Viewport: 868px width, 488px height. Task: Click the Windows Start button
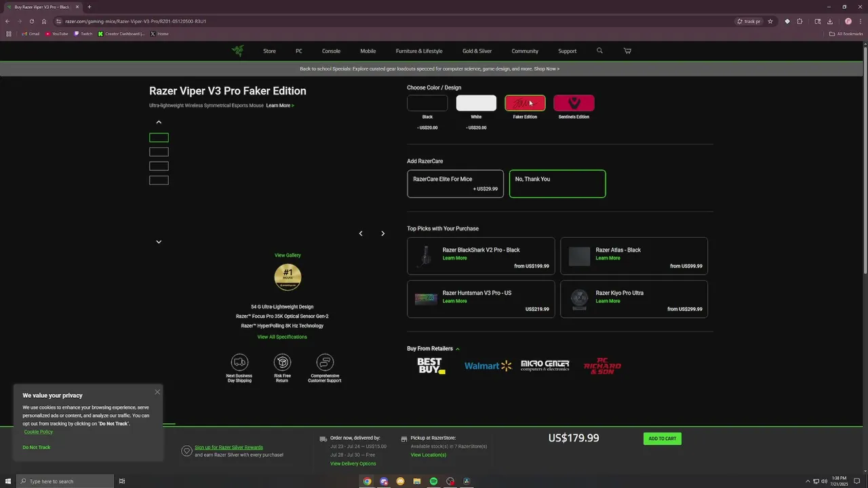coord(7,481)
